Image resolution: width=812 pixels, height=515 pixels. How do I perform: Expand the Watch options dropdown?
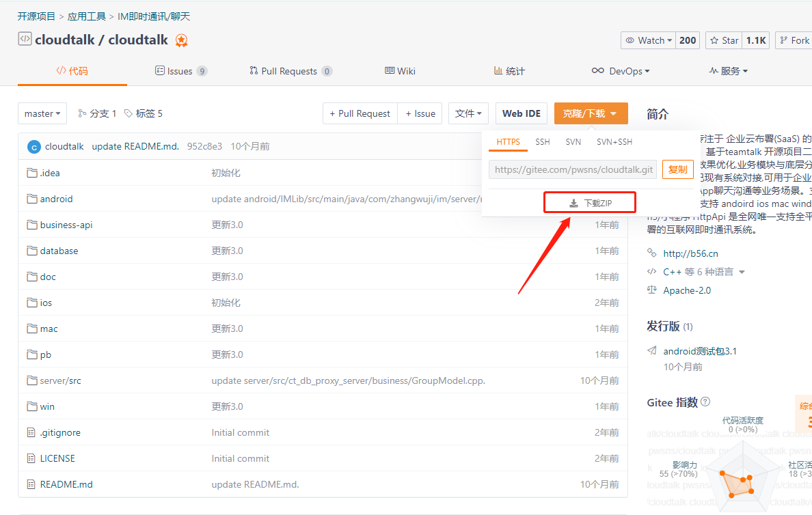pos(649,40)
